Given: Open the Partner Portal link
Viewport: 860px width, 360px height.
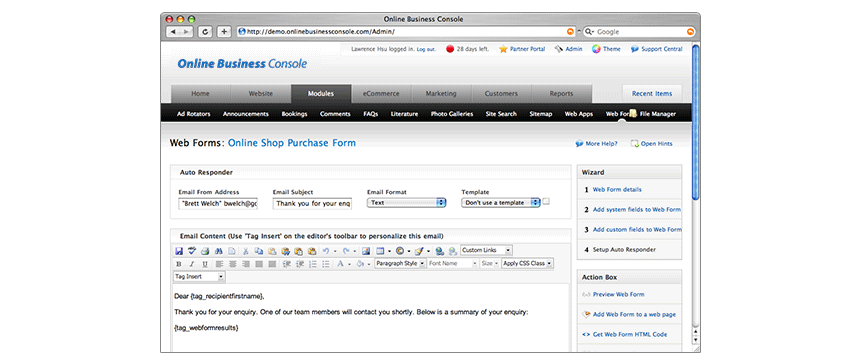Looking at the screenshot, I should 522,49.
